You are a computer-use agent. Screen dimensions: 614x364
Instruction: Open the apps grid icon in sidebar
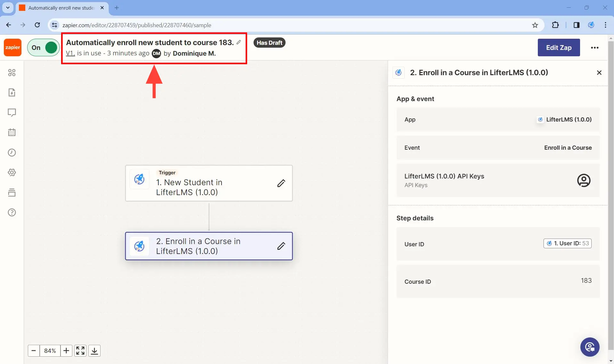12,73
